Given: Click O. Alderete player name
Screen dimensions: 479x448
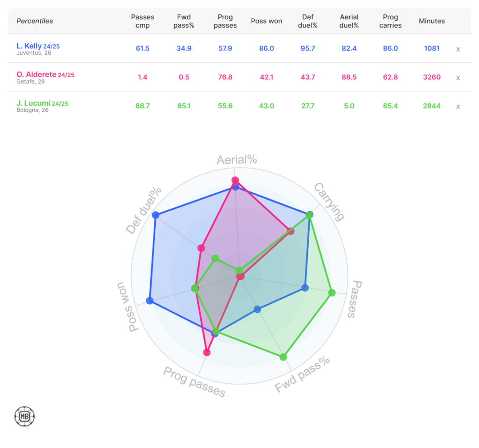Looking at the screenshot, I should [36, 74].
